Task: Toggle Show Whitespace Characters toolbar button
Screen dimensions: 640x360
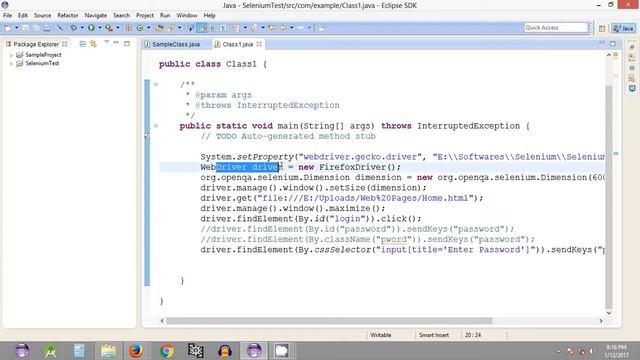Action: tap(223, 28)
